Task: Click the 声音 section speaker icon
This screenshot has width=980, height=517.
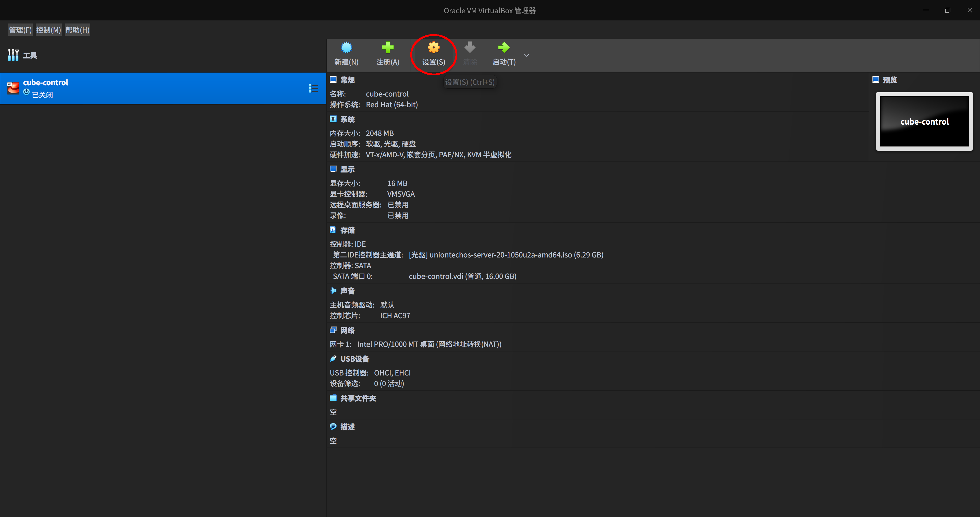Action: click(333, 290)
